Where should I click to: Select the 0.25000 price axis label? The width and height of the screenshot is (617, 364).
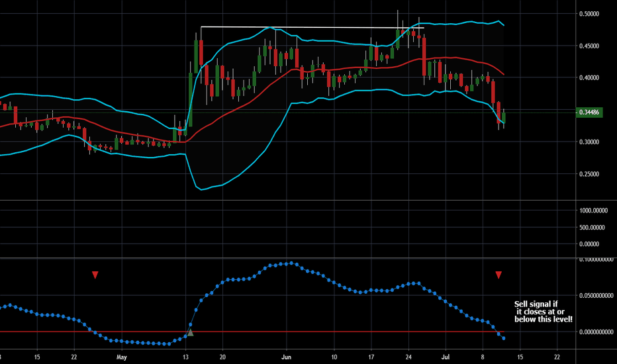[589, 174]
